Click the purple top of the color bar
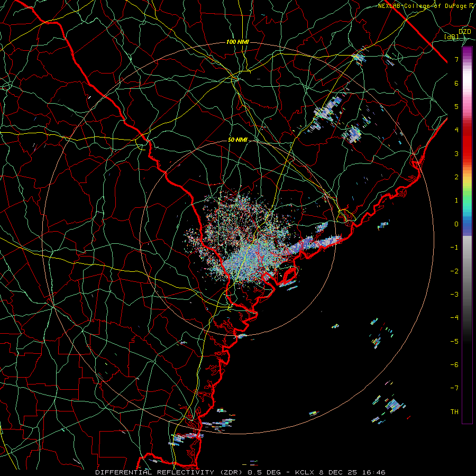The image size is (476, 476). click(x=467, y=52)
